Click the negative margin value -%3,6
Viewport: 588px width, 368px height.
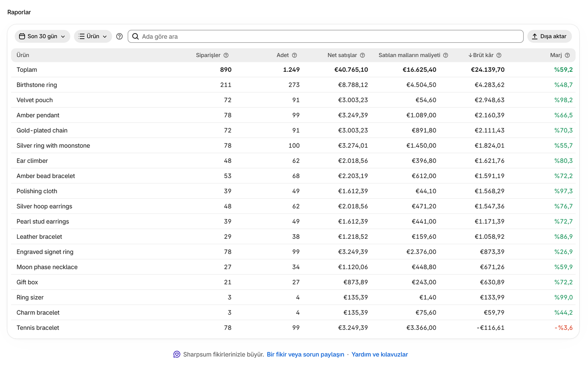click(563, 328)
